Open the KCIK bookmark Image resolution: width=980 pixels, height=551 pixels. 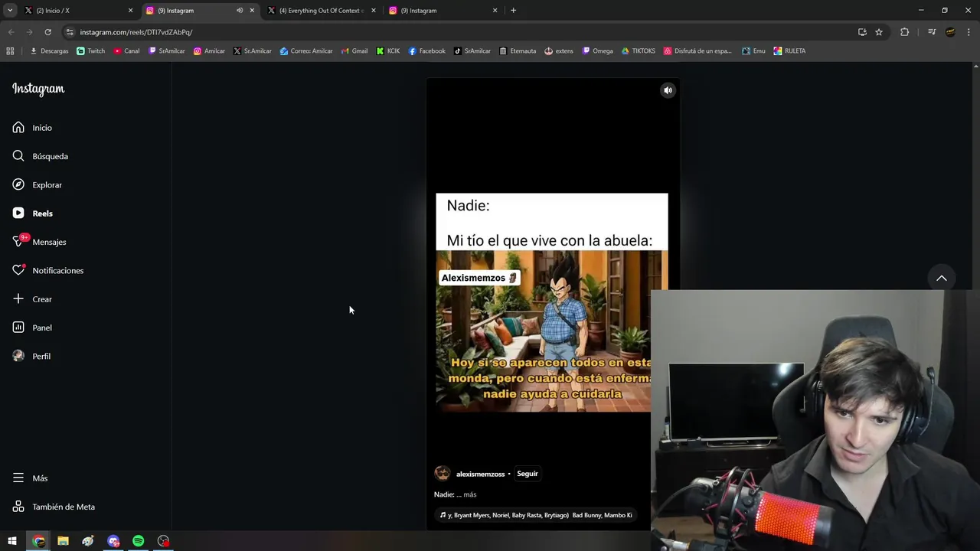point(388,51)
